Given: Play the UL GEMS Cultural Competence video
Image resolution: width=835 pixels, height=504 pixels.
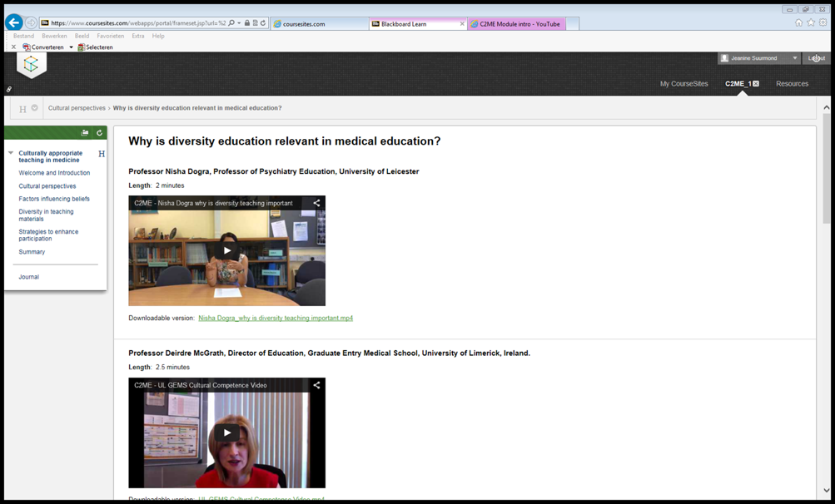Looking at the screenshot, I should tap(226, 432).
